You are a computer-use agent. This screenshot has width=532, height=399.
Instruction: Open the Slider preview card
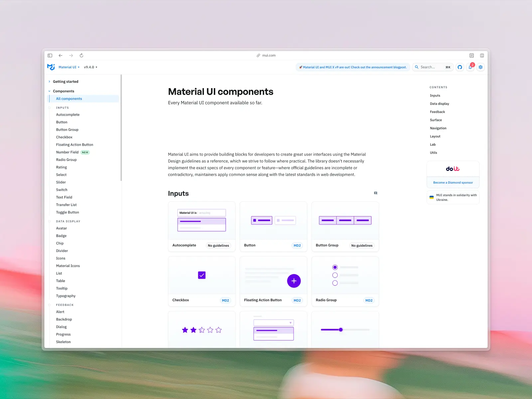pos(345,330)
